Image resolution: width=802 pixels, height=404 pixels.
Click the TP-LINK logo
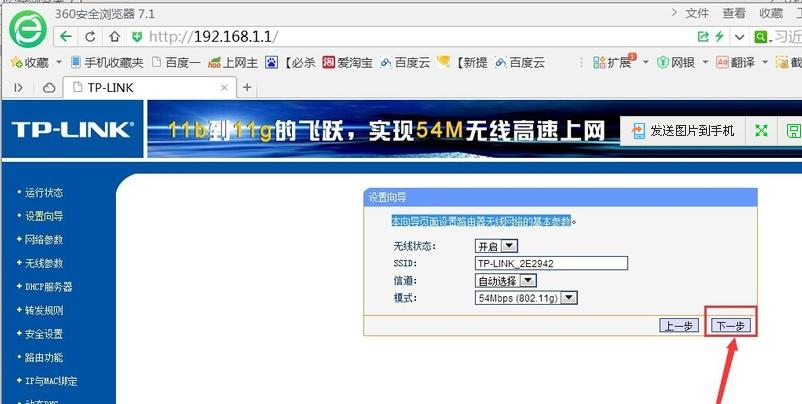point(72,129)
